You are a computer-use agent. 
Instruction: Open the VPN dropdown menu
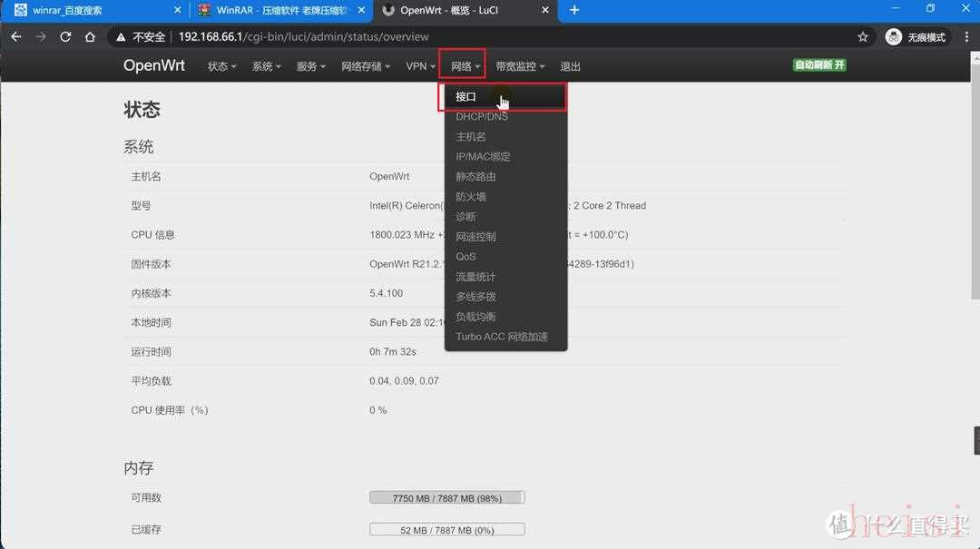[x=420, y=66]
